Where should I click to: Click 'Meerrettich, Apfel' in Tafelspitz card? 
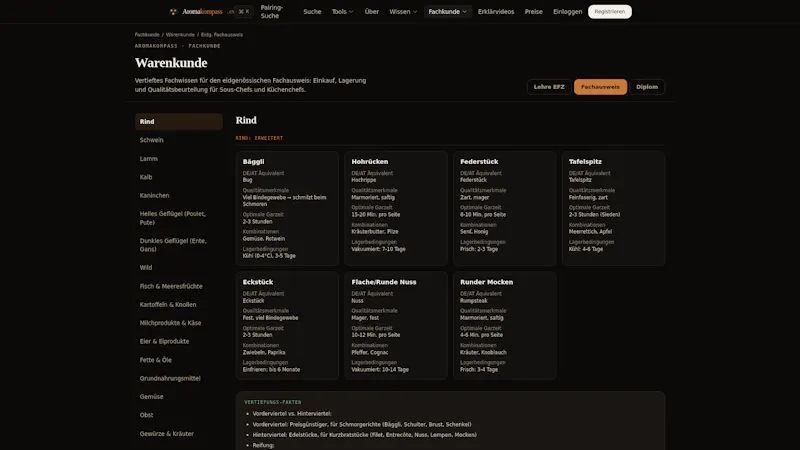(590, 232)
